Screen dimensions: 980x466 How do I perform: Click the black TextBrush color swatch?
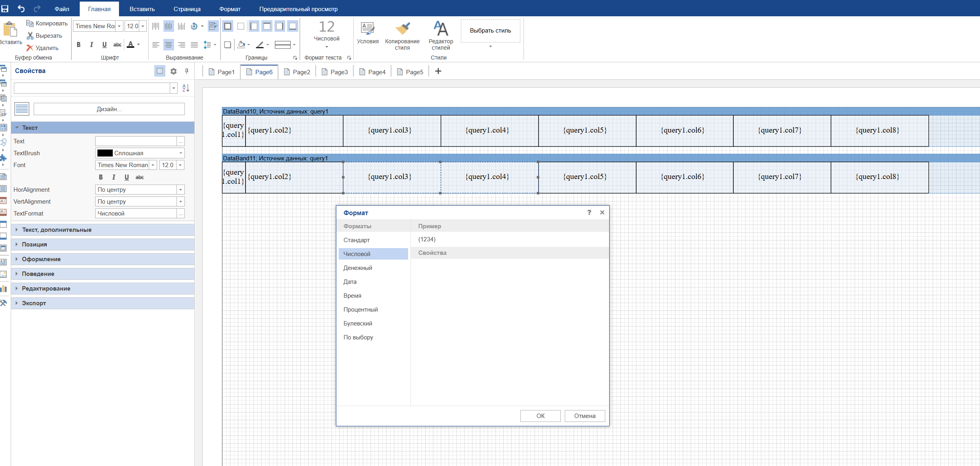tap(105, 153)
